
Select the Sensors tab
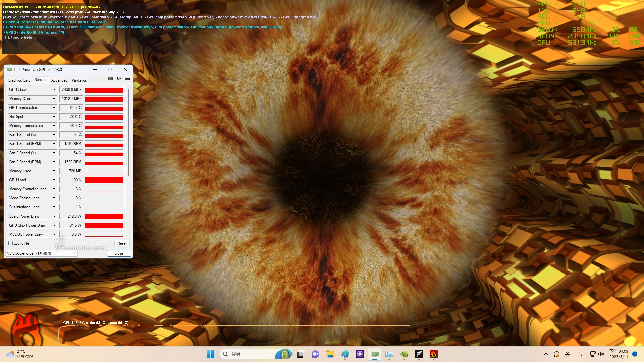(x=41, y=80)
